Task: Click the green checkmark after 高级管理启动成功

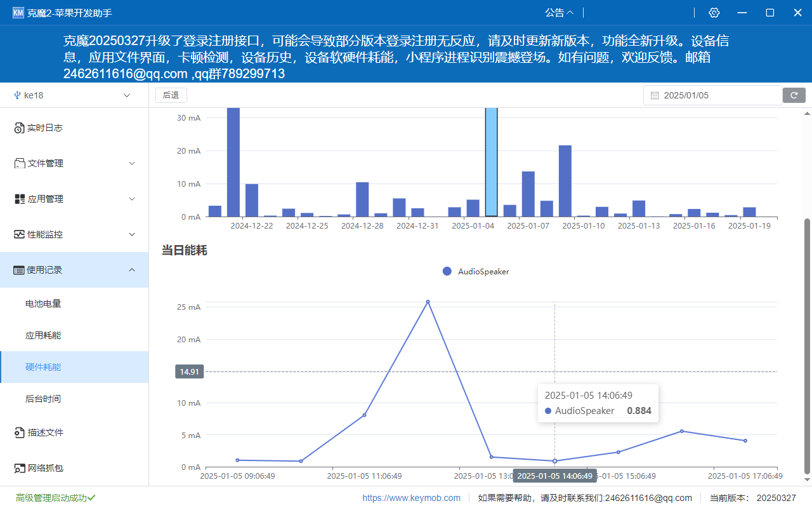Action: click(91, 498)
